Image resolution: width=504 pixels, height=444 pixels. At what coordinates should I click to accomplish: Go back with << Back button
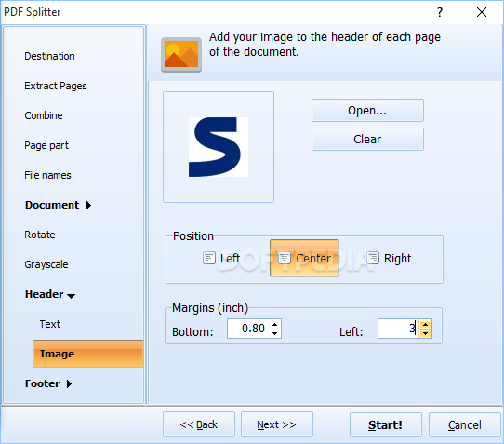199,424
